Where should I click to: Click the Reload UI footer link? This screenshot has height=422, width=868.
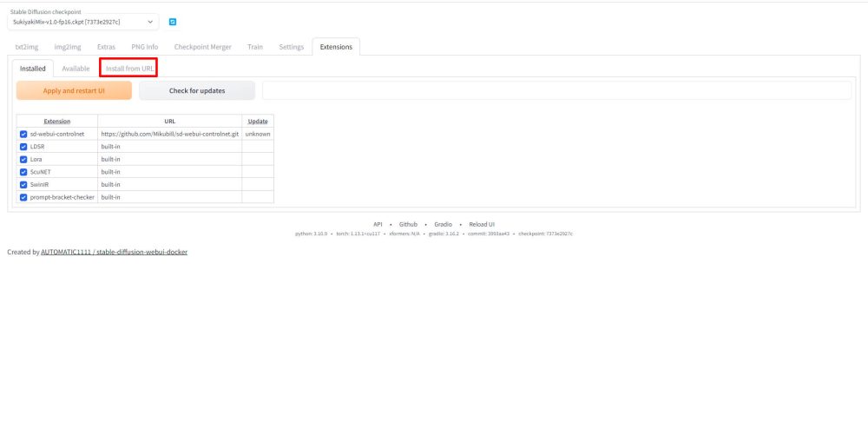(482, 224)
